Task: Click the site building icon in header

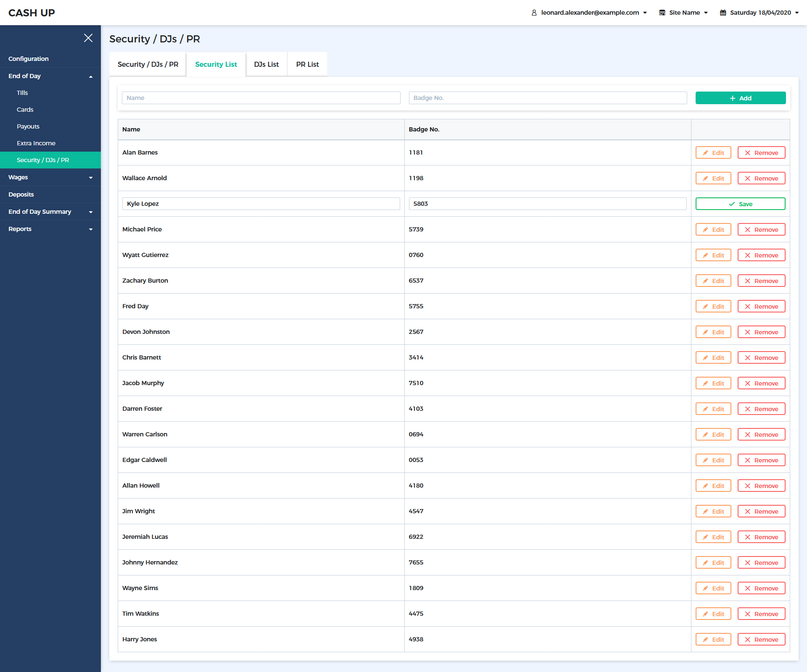Action: pyautogui.click(x=662, y=13)
